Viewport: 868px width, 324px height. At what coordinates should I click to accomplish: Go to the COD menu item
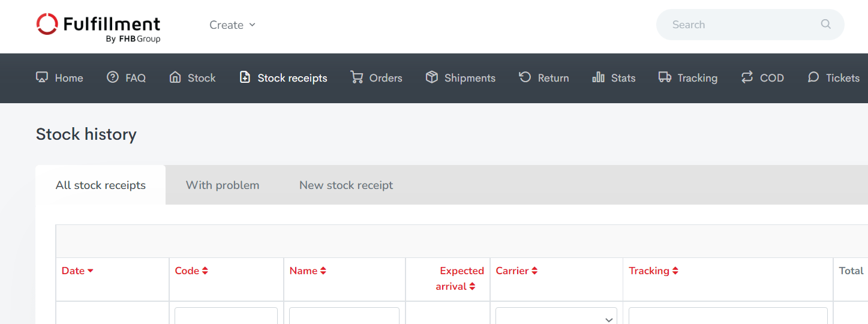tap(762, 77)
